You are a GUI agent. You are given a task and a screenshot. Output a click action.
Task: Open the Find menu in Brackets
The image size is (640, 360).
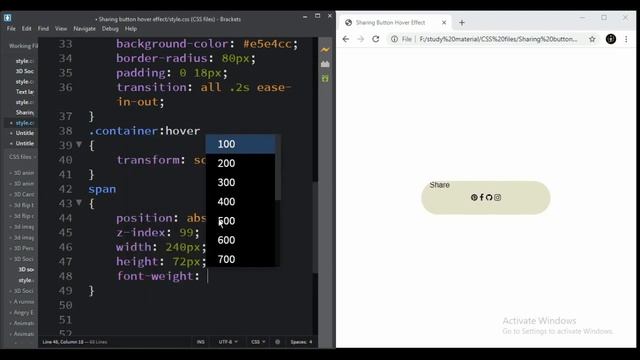(x=43, y=29)
